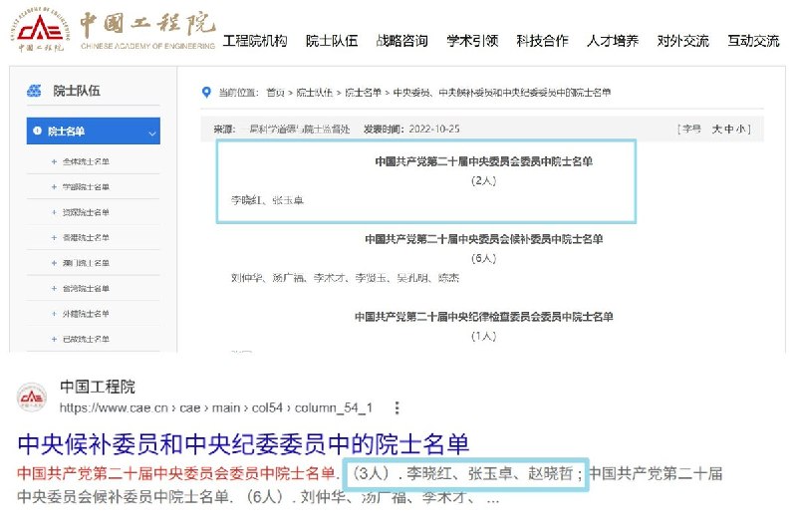Open the www.cae.cn URL in search result

click(216, 408)
